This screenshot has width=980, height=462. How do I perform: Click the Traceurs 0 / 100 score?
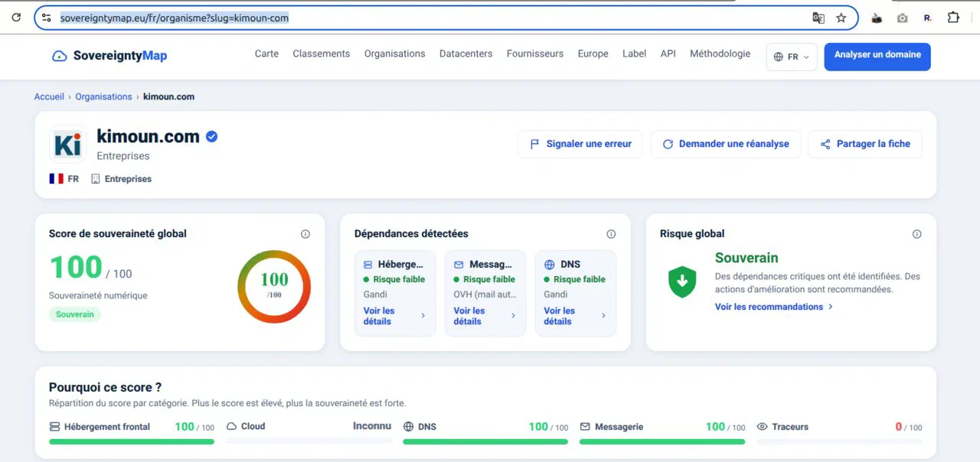(909, 427)
